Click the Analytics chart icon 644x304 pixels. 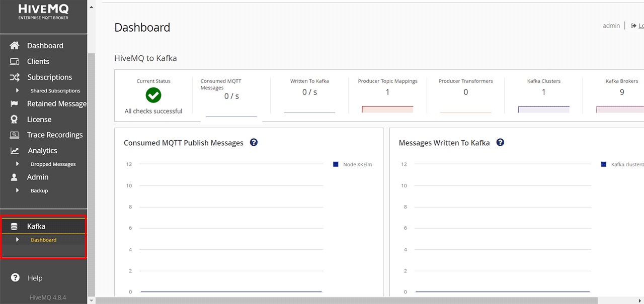(x=15, y=150)
